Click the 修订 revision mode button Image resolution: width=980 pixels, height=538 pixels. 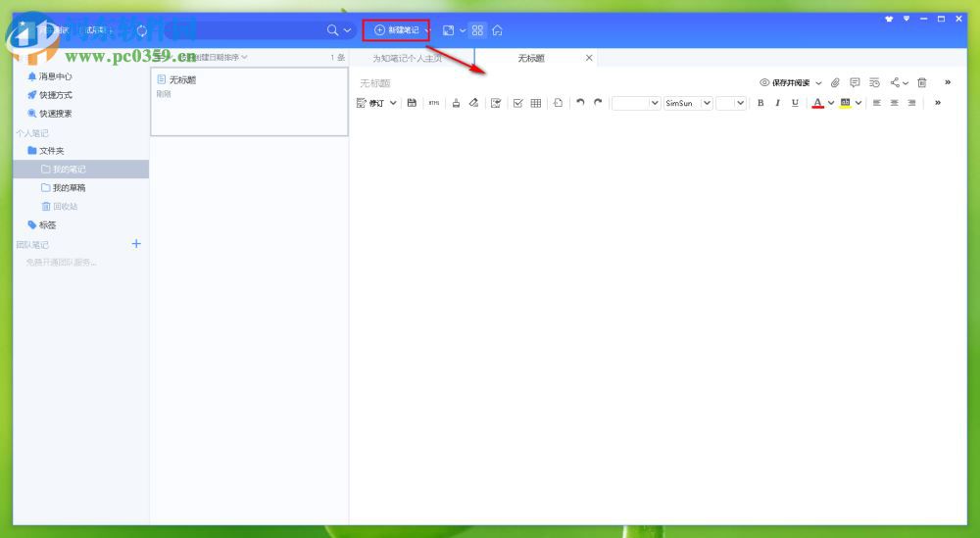tap(370, 103)
